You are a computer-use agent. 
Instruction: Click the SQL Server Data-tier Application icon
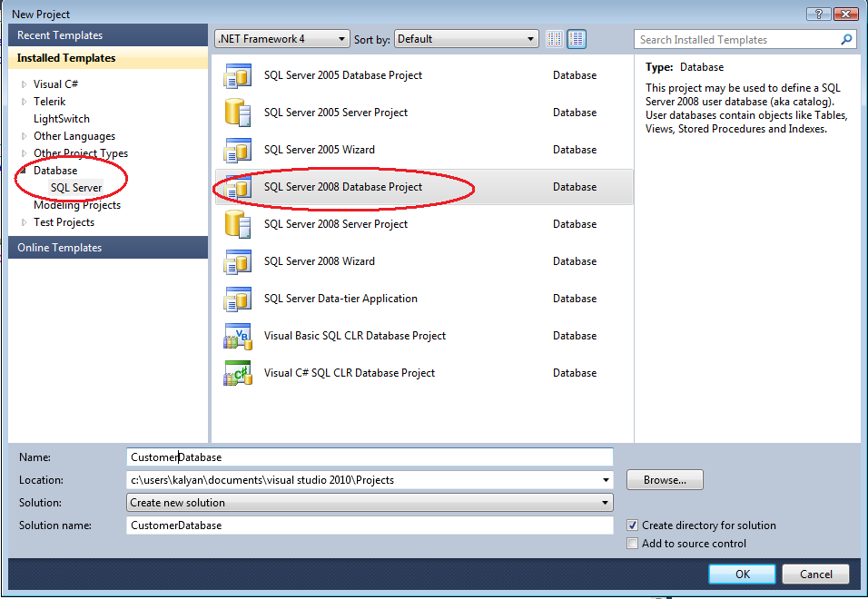[x=238, y=299]
